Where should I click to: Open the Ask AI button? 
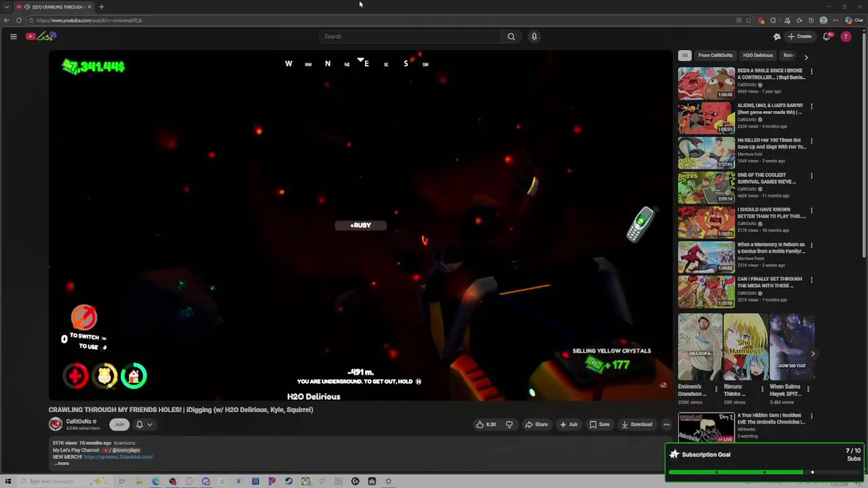click(x=568, y=424)
